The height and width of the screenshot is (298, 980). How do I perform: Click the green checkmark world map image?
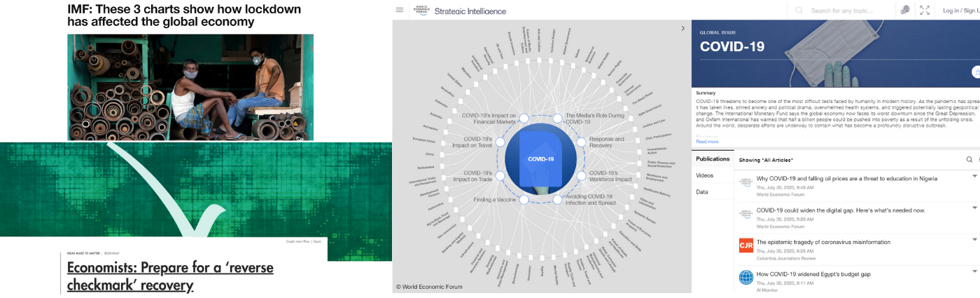(x=196, y=189)
